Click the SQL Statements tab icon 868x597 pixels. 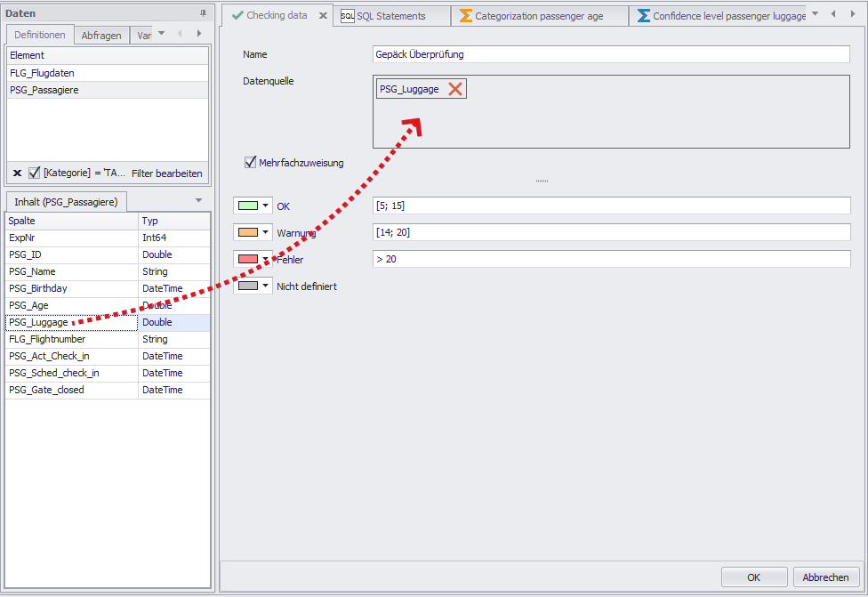[x=347, y=16]
